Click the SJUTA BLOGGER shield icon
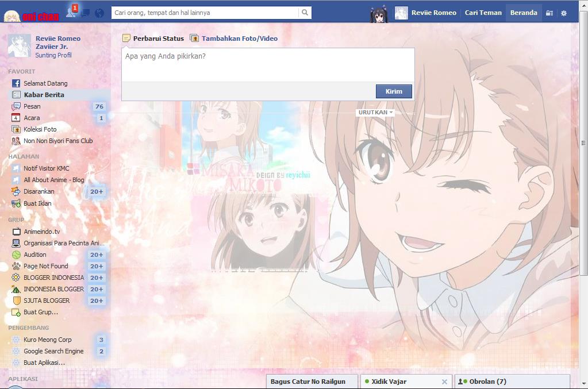Image resolution: width=588 pixels, height=389 pixels. [17, 301]
